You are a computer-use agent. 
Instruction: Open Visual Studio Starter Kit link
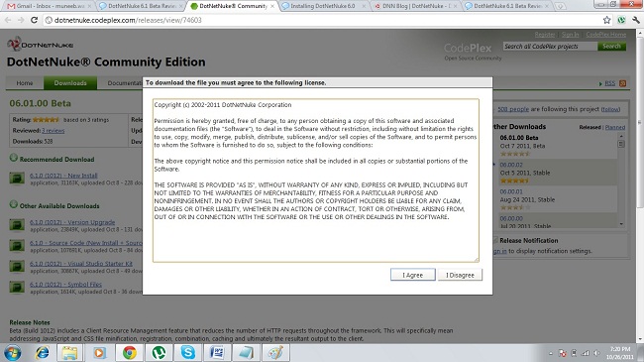81,263
